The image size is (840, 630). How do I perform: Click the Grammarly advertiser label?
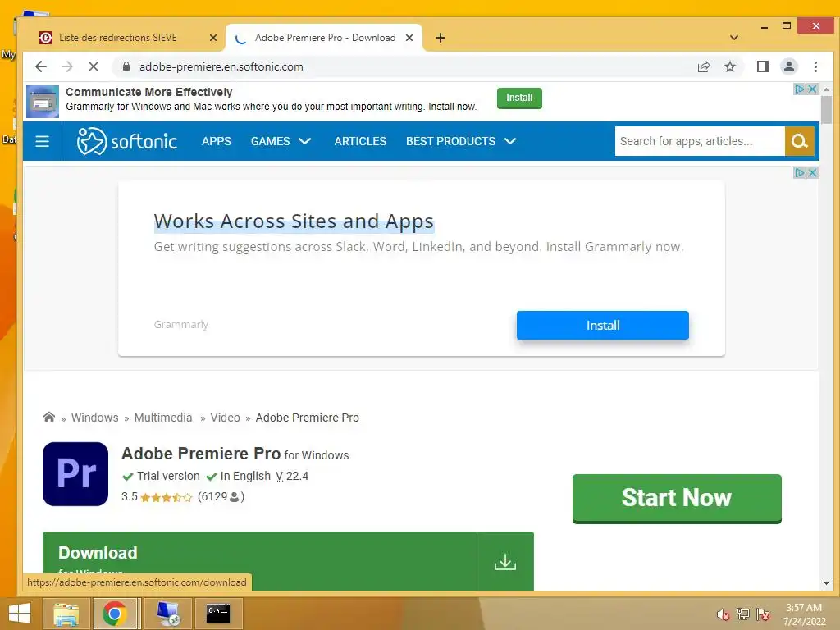[x=181, y=325]
